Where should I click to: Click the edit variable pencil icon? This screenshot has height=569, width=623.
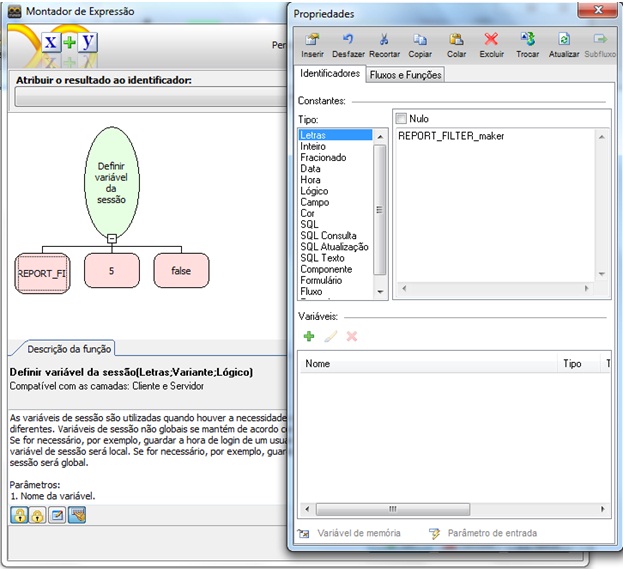[331, 336]
